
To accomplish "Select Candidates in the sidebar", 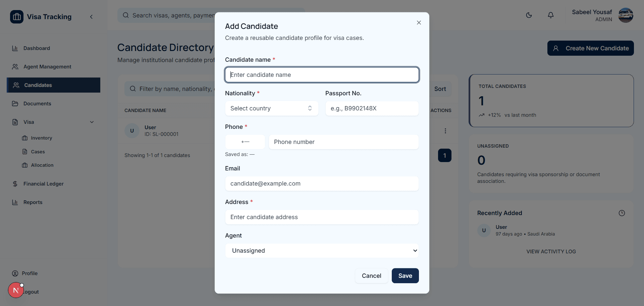I will [x=54, y=85].
